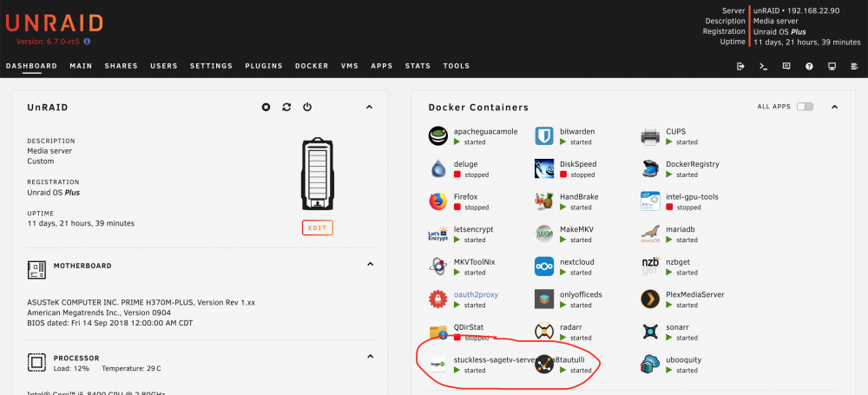The image size is (868, 395).
Task: Click the MakeMKV container icon
Action: (x=544, y=234)
